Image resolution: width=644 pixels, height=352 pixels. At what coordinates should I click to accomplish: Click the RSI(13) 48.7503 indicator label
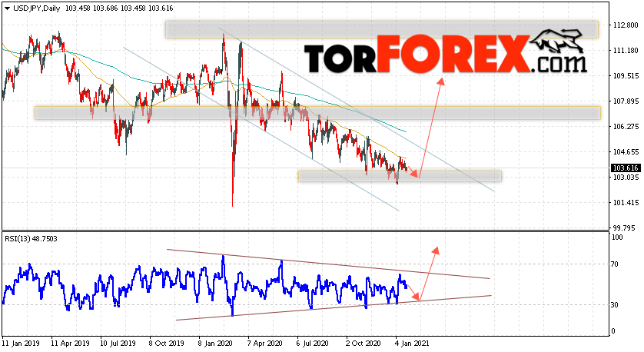(x=31, y=238)
